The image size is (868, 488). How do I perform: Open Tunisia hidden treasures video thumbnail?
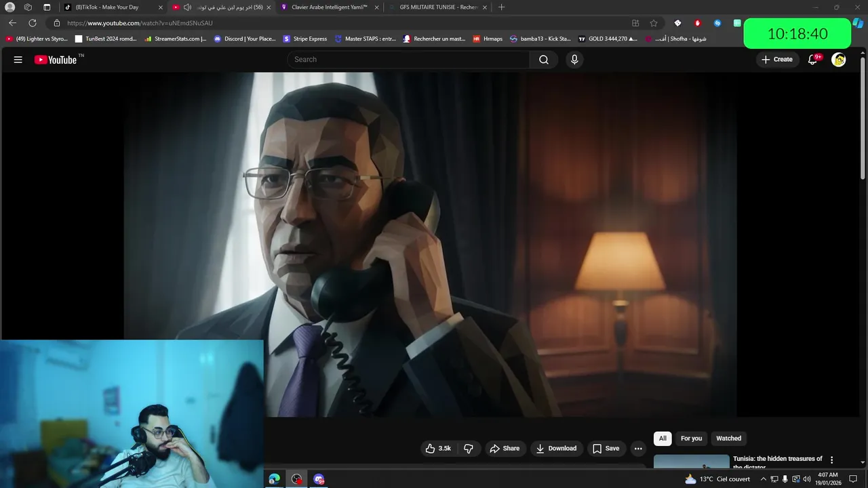pos(691,460)
